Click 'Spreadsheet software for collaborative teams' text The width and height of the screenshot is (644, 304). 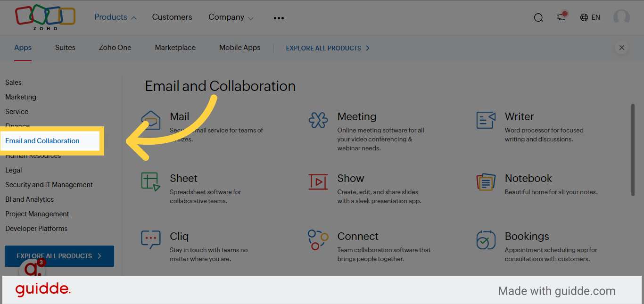pos(206,197)
